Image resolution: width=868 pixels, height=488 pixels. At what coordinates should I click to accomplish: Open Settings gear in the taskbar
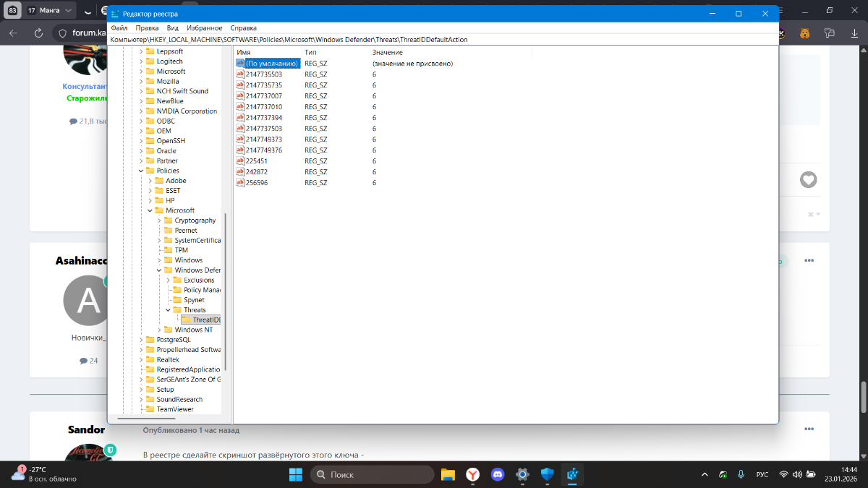click(522, 475)
